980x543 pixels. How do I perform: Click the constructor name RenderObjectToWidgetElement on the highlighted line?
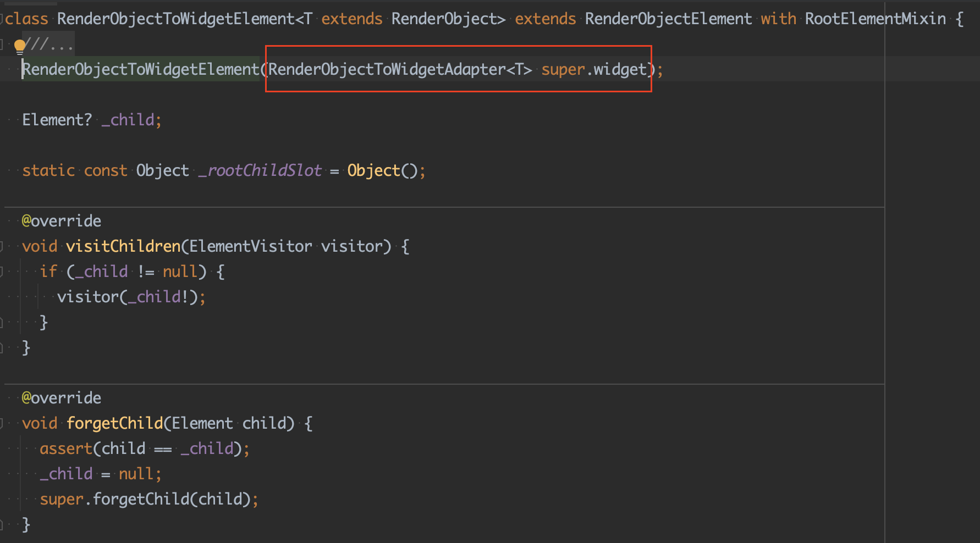click(x=141, y=69)
